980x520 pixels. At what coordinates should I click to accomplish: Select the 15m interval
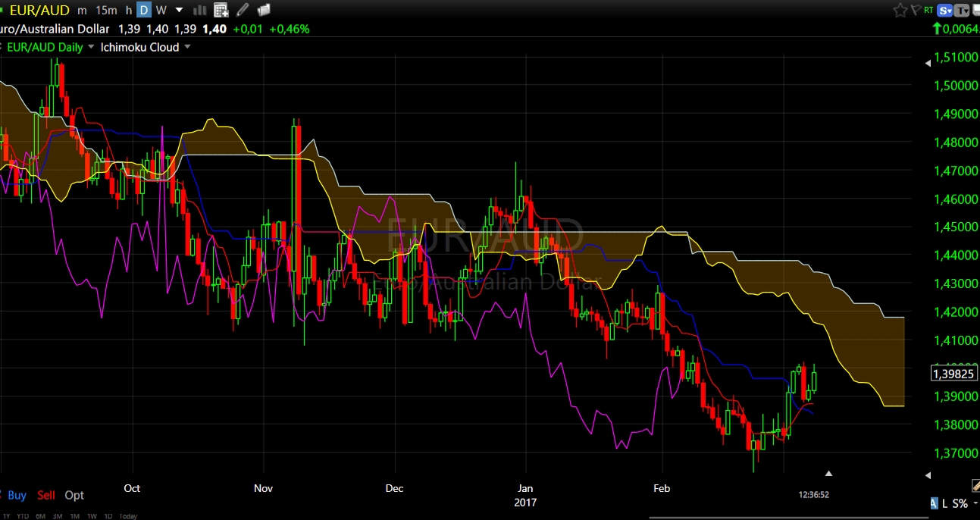point(106,11)
